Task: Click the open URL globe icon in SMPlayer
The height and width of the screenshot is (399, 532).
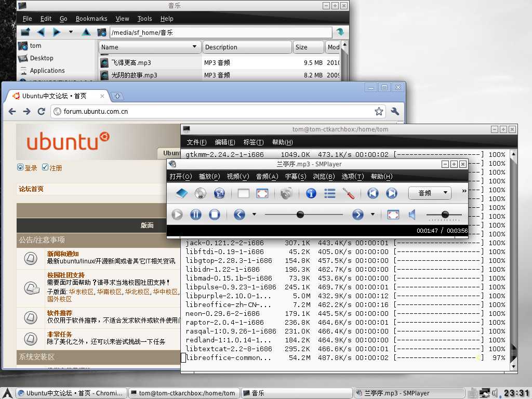Action: click(x=219, y=193)
